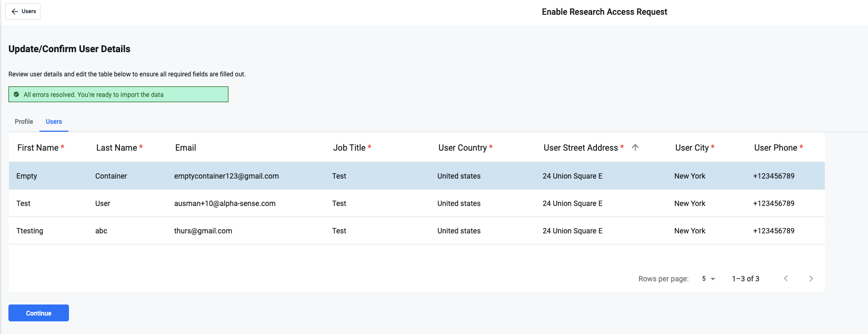The image size is (868, 334).
Task: Click United states cell in emptycontainer123 row
Action: [459, 176]
